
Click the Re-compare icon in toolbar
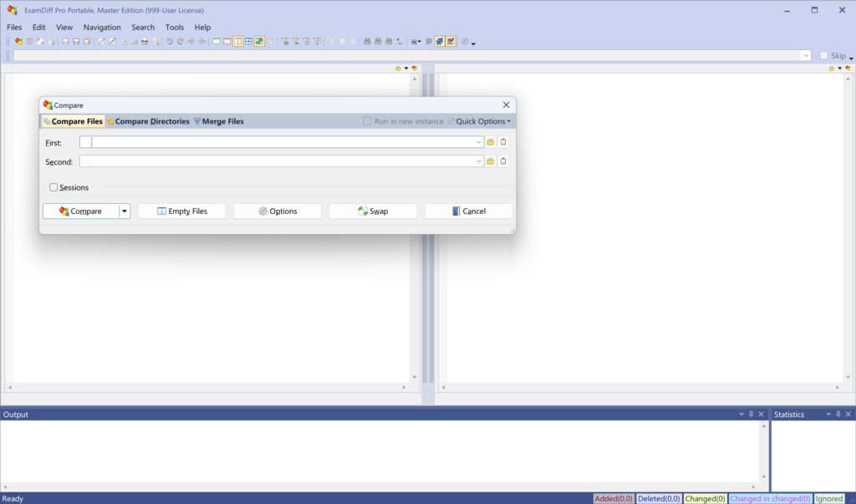pos(29,42)
